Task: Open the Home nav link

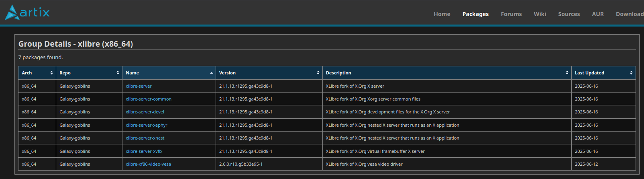Action: [442, 14]
